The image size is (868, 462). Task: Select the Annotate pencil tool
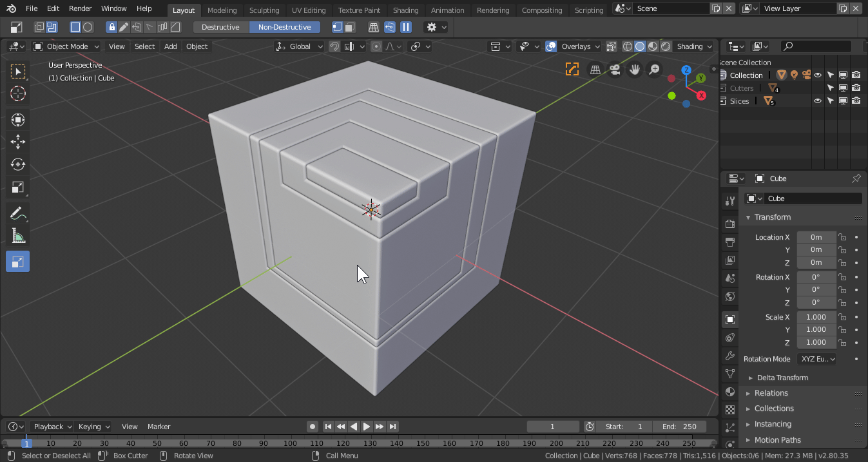pyautogui.click(x=18, y=213)
